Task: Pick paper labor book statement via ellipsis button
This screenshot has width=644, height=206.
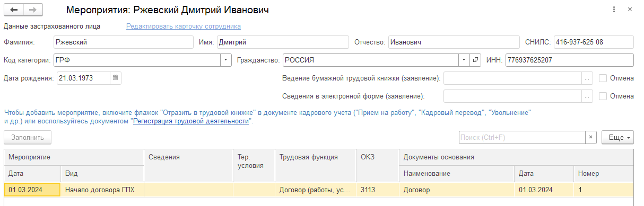Action: [587, 78]
